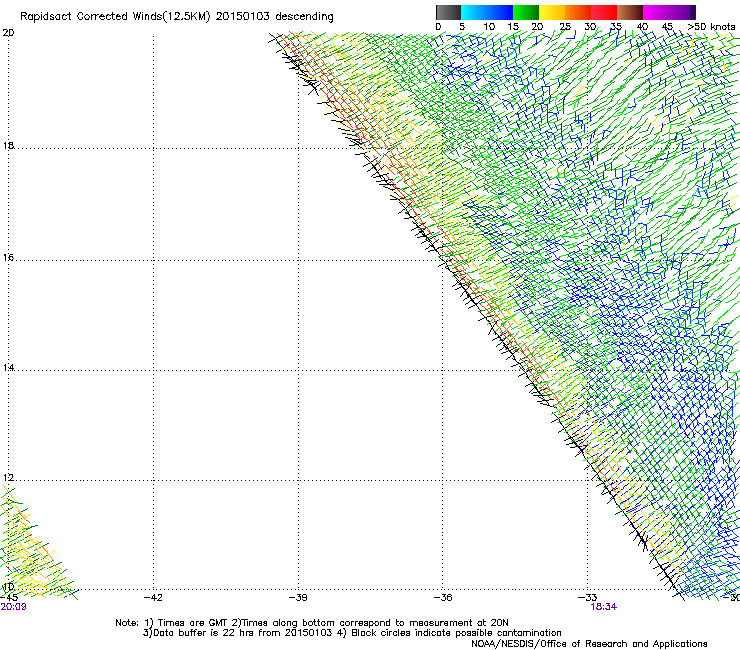Select the cyan 5-10 knots legend swatch
The image size is (740, 650).
(473, 12)
